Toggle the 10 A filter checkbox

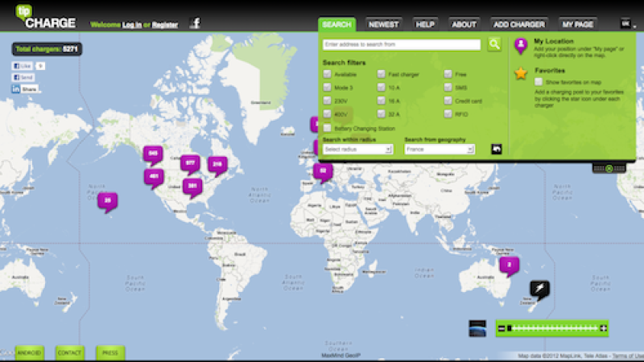(x=381, y=87)
